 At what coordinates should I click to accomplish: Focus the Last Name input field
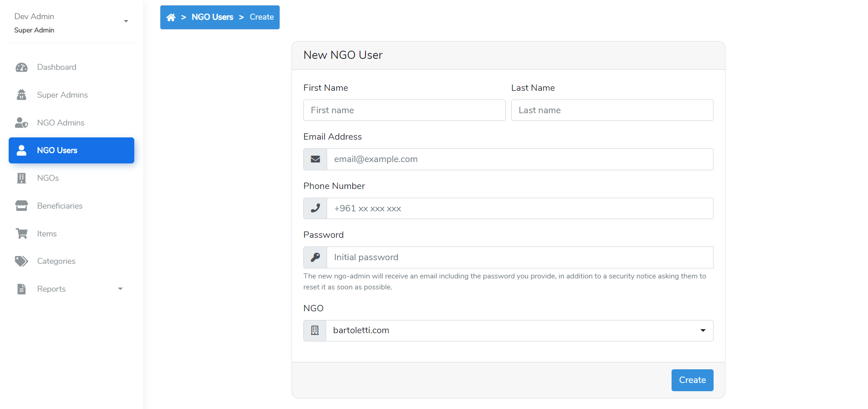[x=612, y=110]
